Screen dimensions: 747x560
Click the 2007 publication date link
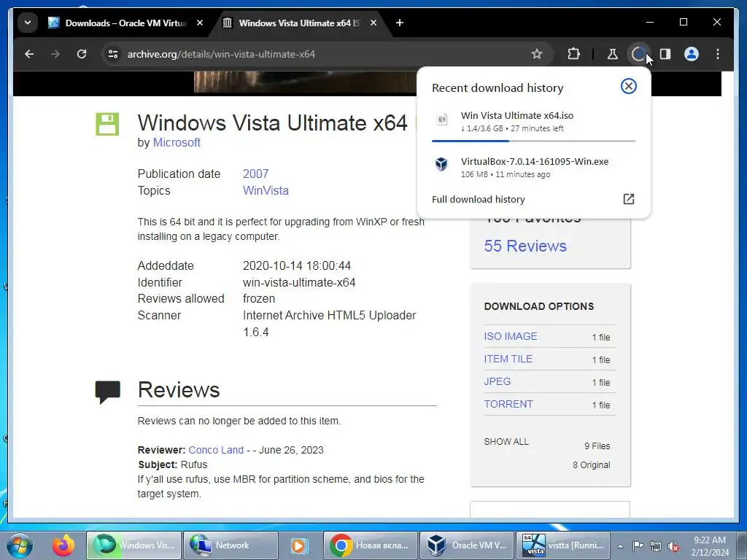pyautogui.click(x=256, y=174)
